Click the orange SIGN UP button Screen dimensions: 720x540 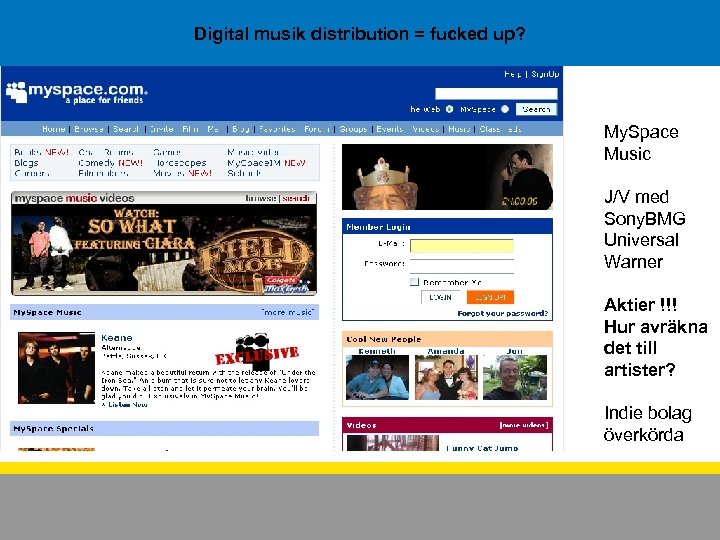[490, 297]
